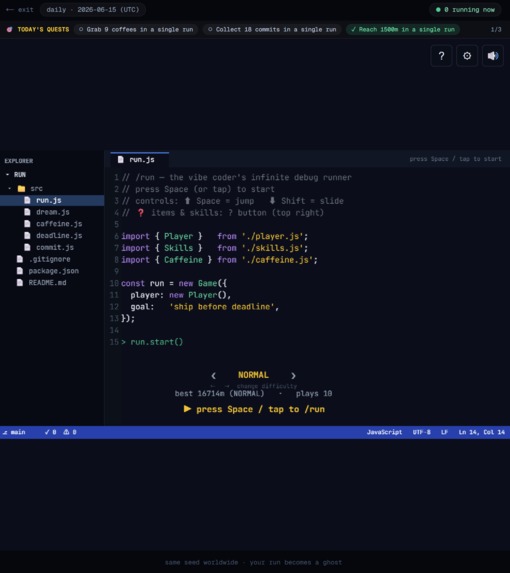510x573 pixels.
Task: Click JavaScript language mode in status bar
Action: (x=384, y=432)
